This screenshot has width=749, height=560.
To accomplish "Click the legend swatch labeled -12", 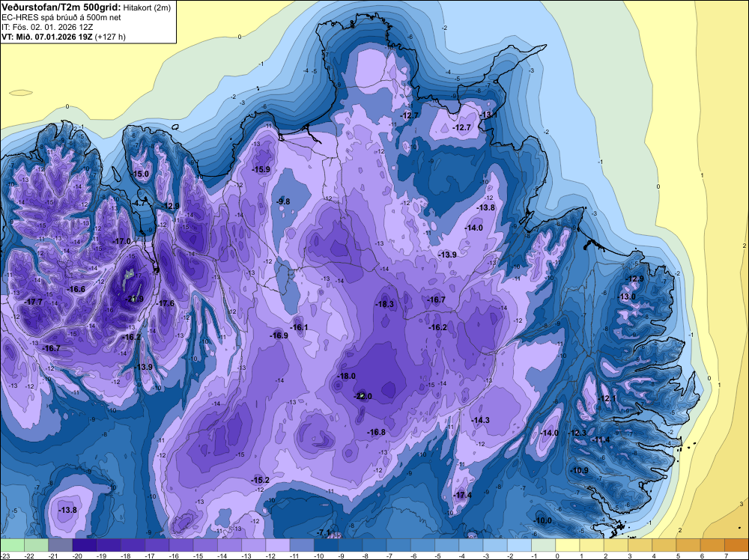I will (278, 545).
